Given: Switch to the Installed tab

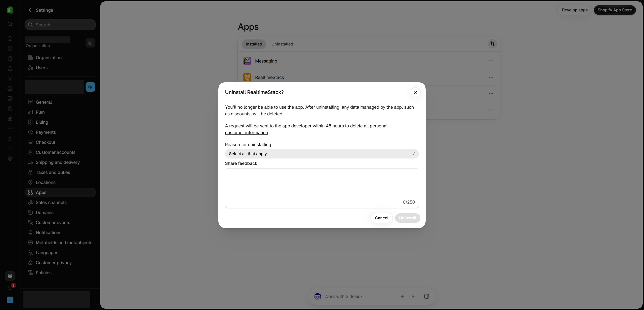Looking at the screenshot, I should tap(254, 44).
